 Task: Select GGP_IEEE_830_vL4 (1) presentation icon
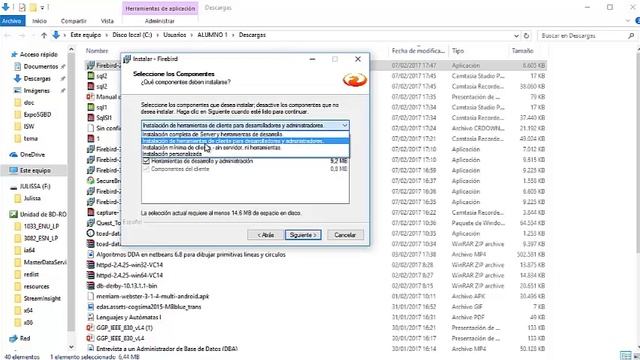tap(91, 328)
